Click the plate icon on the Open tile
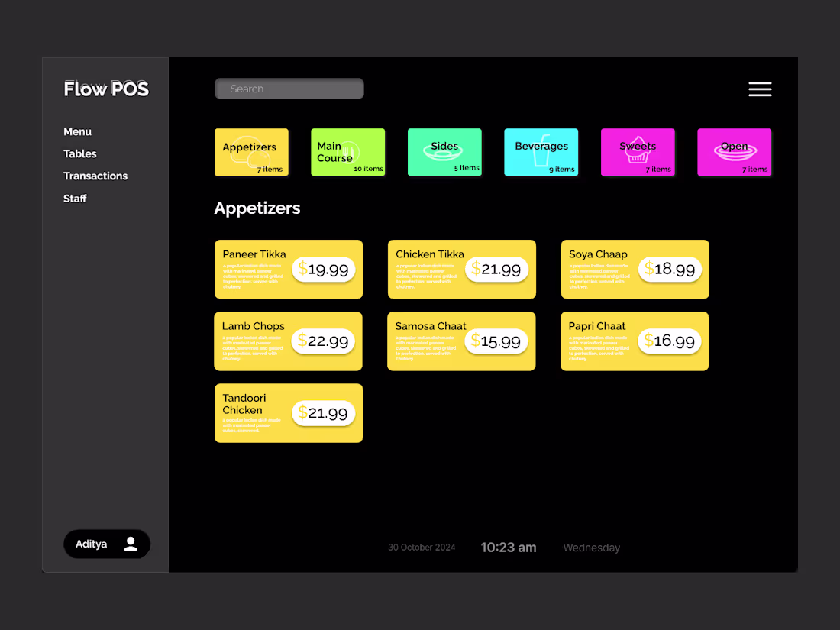The width and height of the screenshot is (840, 630). point(734,152)
